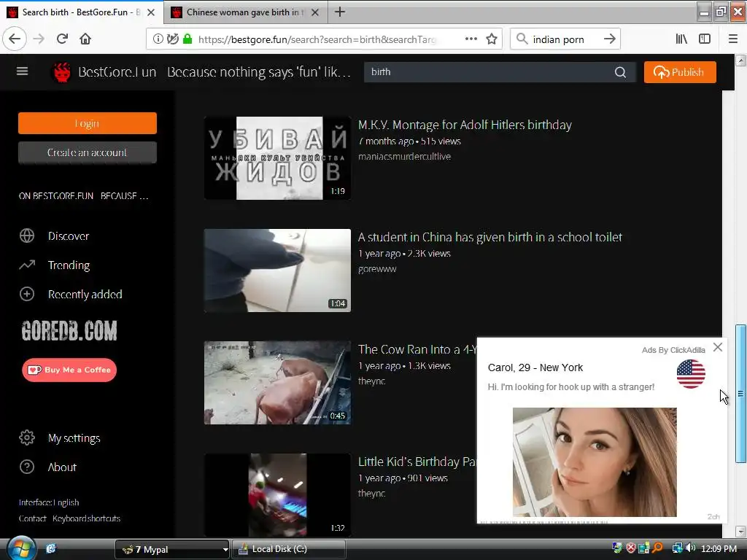This screenshot has height=560, width=747.
Task: Open the 'A student in China' video title
Action: coord(489,237)
